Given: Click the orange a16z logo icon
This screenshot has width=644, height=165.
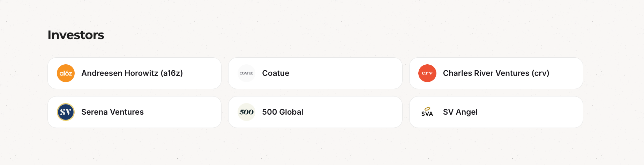Looking at the screenshot, I should (x=66, y=73).
